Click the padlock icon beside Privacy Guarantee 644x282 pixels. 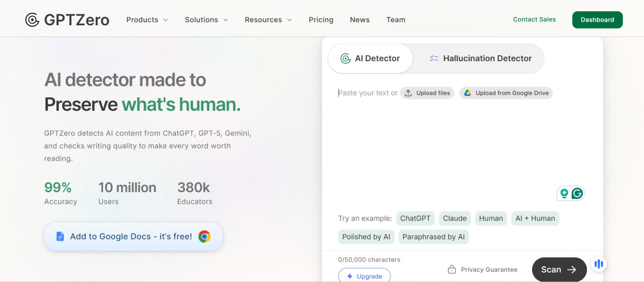tap(452, 269)
